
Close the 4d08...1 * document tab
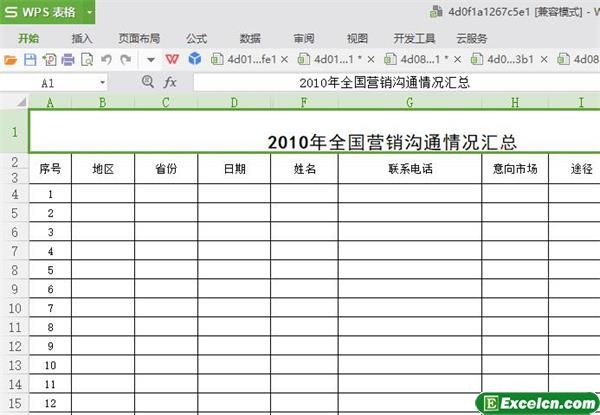[x=457, y=59]
